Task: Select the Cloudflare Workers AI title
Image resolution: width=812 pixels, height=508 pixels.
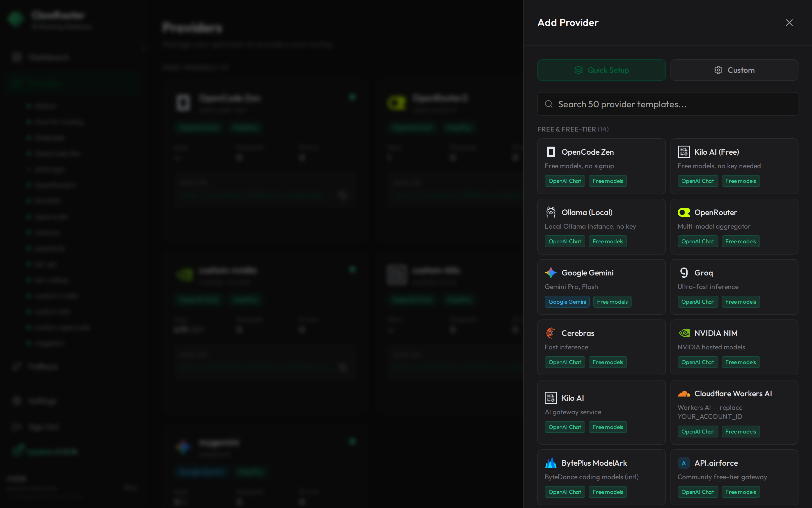Action: [x=733, y=393]
